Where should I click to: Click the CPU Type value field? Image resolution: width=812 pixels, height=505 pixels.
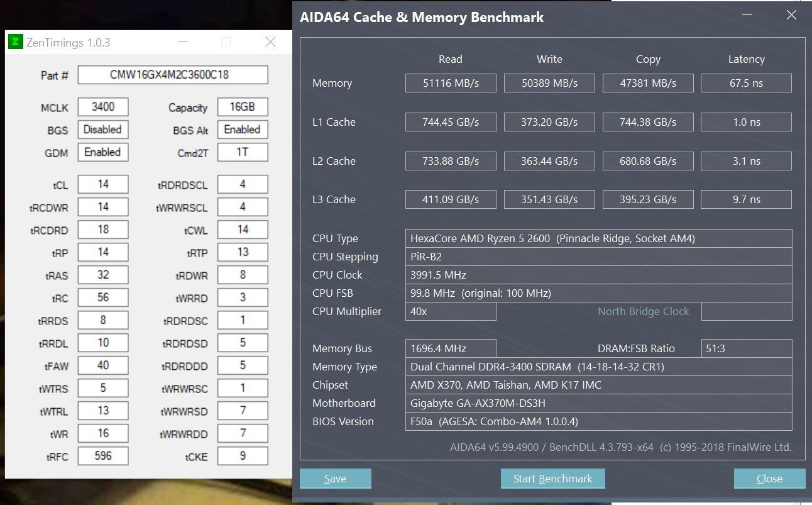[x=598, y=238]
